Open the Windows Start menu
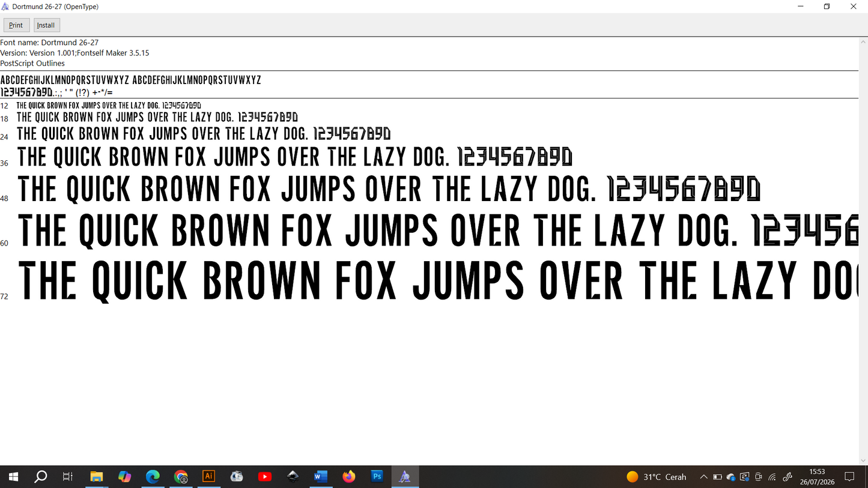The height and width of the screenshot is (488, 868). tap(13, 477)
